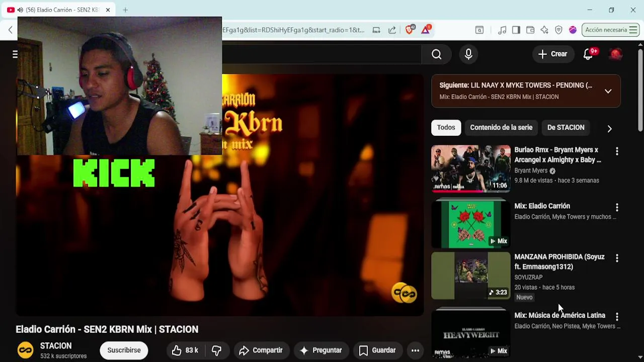
Task: Click SOUYZRAP channel name
Action: 528,277
